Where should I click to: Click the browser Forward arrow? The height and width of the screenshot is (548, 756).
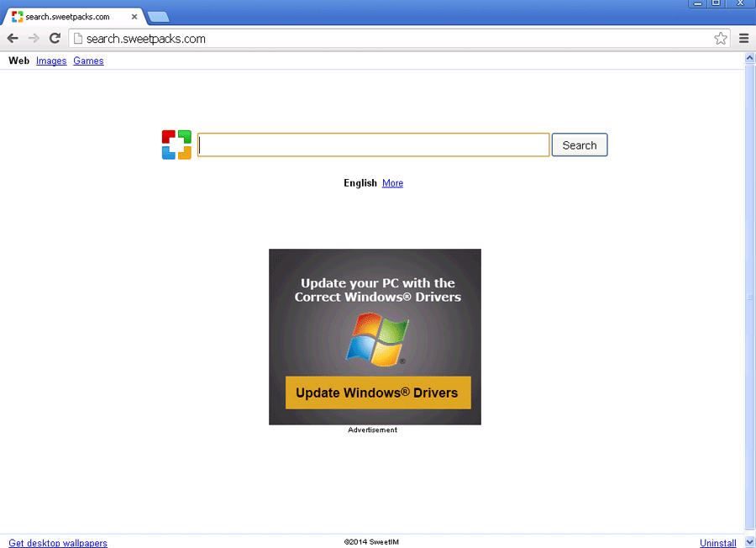pos(34,39)
